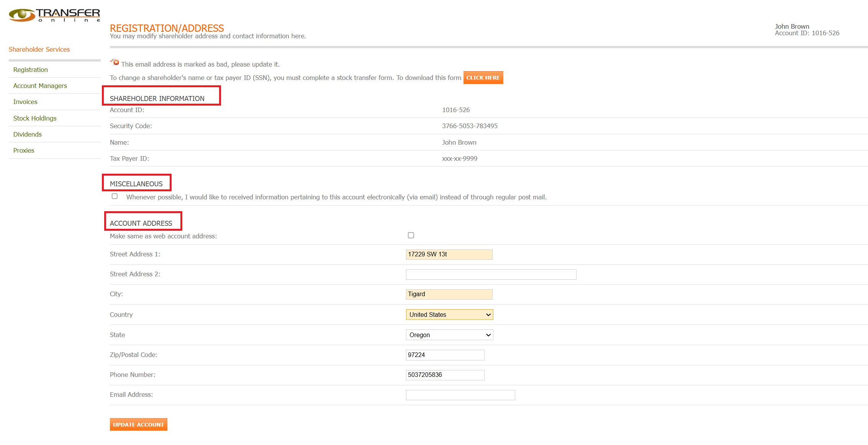
Task: Select the Zip/Postal Code input
Action: tap(445, 355)
